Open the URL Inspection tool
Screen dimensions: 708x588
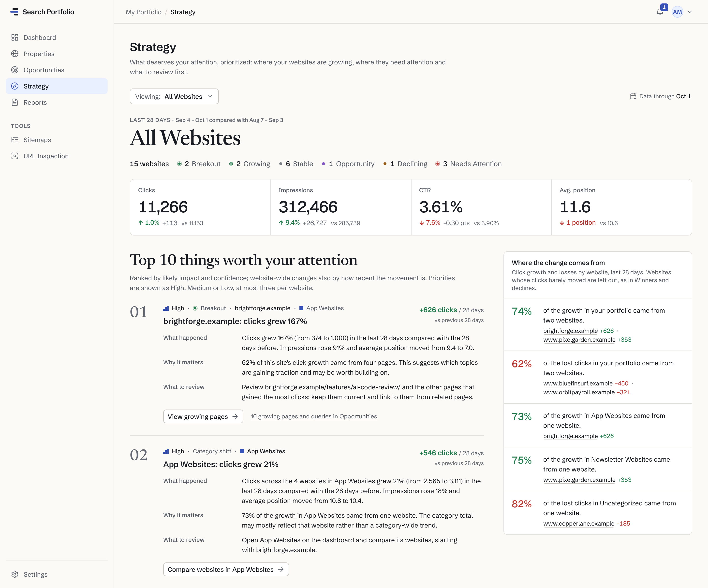(57, 156)
